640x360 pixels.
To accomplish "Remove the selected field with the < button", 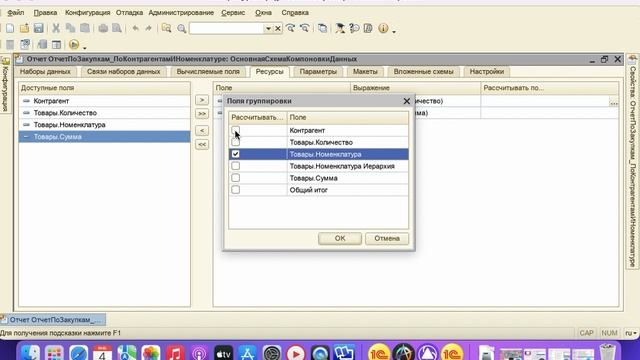I will (x=202, y=131).
